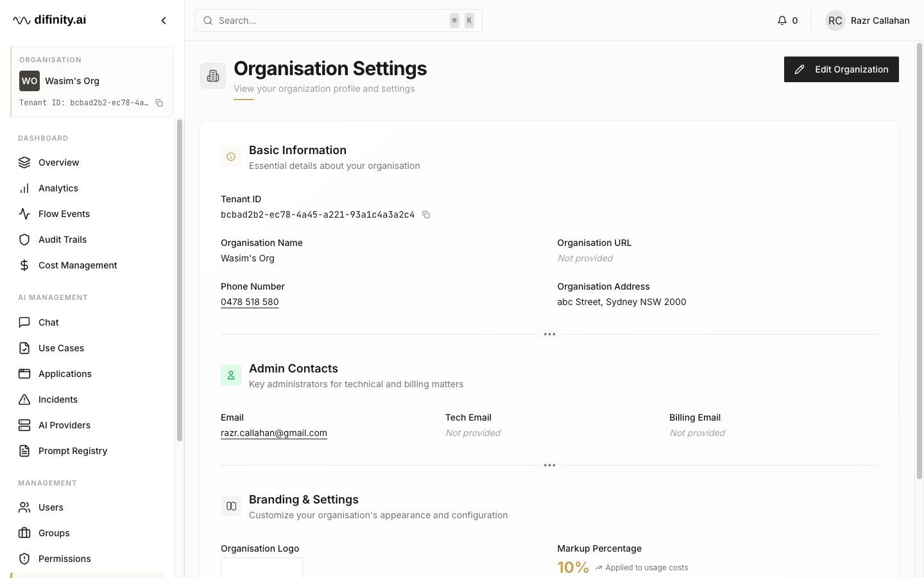Click the divider dots below Basic Information
924x578 pixels.
click(x=549, y=334)
